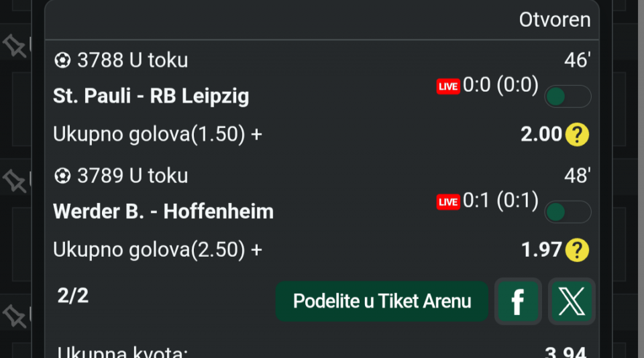Share the ticket on X
This screenshot has height=358, width=644.
[x=572, y=302]
